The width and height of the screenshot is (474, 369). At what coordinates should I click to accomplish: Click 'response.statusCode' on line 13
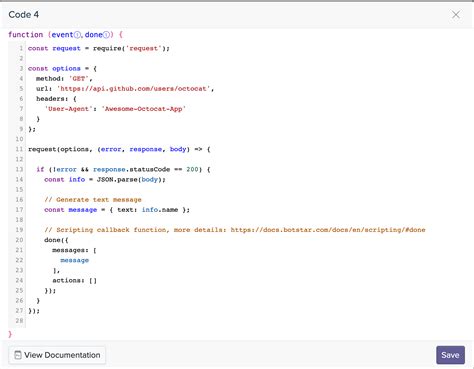132,169
